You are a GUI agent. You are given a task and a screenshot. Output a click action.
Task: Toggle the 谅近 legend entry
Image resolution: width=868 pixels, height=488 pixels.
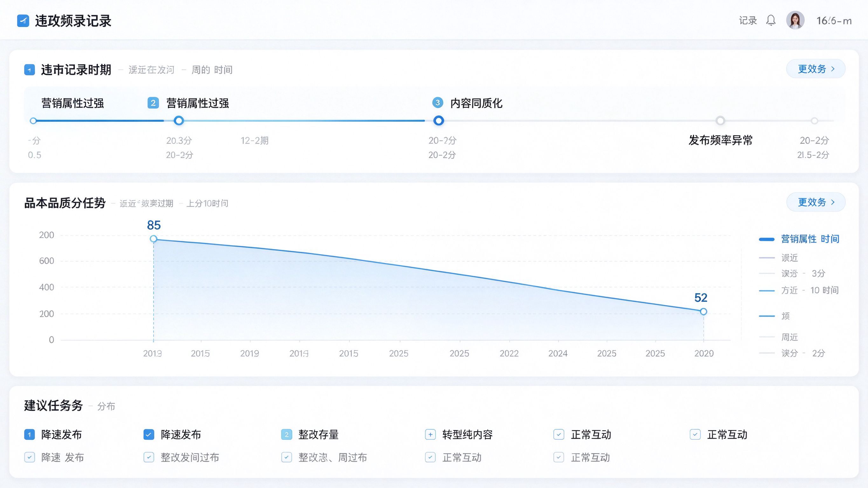point(778,258)
